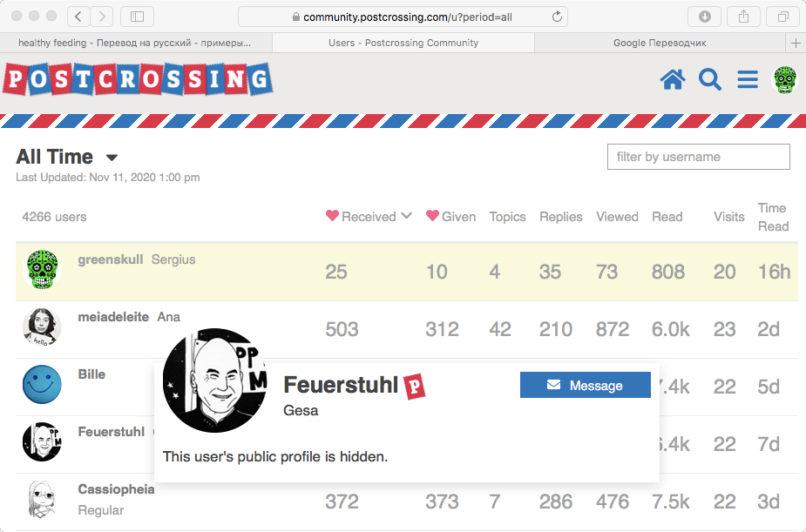
Task: Open meiadeleite's user profile link
Action: coord(113,317)
